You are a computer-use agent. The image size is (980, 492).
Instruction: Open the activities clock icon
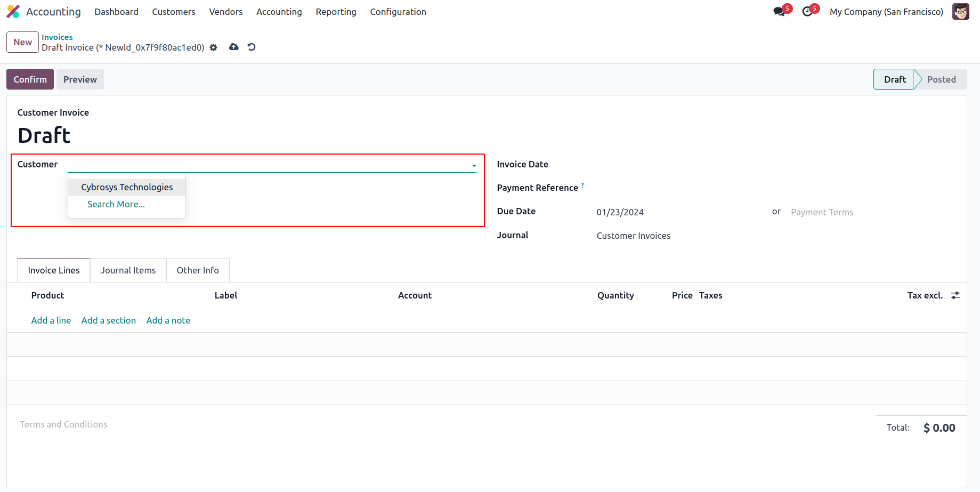click(807, 12)
